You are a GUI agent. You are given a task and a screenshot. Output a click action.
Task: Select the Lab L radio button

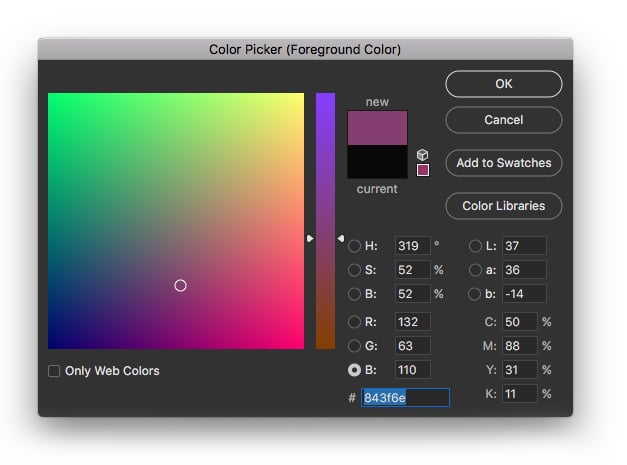[475, 246]
